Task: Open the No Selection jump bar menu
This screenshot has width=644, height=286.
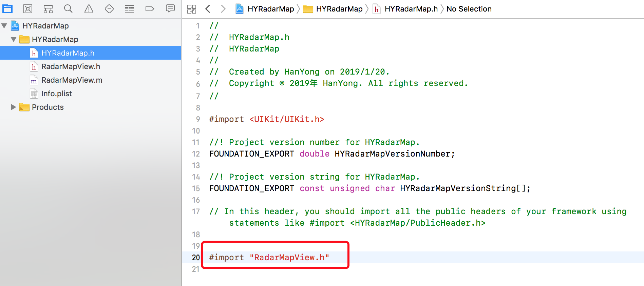Action: tap(469, 9)
